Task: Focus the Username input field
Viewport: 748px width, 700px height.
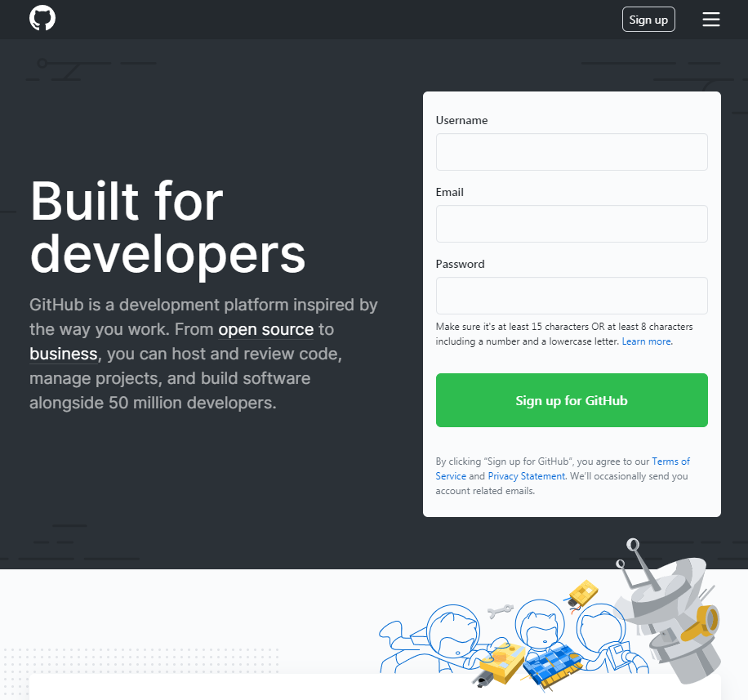Action: [x=572, y=152]
